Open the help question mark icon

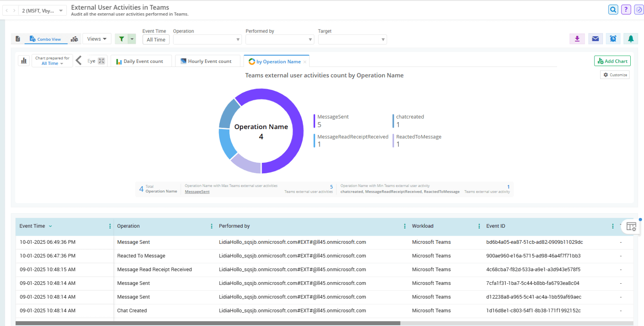[x=626, y=10]
